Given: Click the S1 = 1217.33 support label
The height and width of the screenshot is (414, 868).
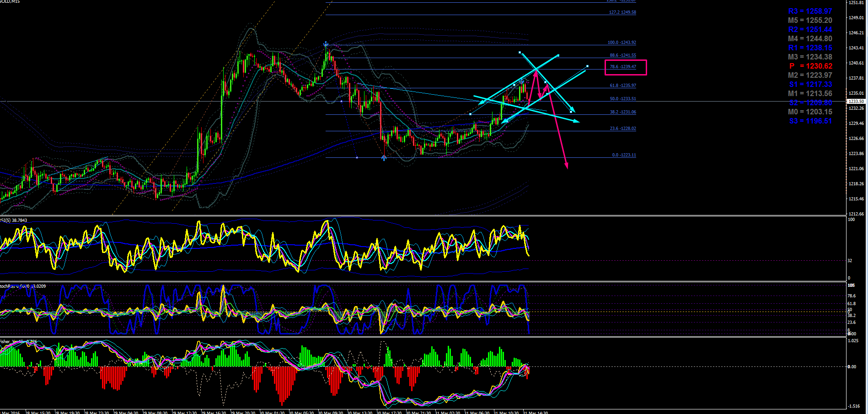Looking at the screenshot, I should 810,84.
